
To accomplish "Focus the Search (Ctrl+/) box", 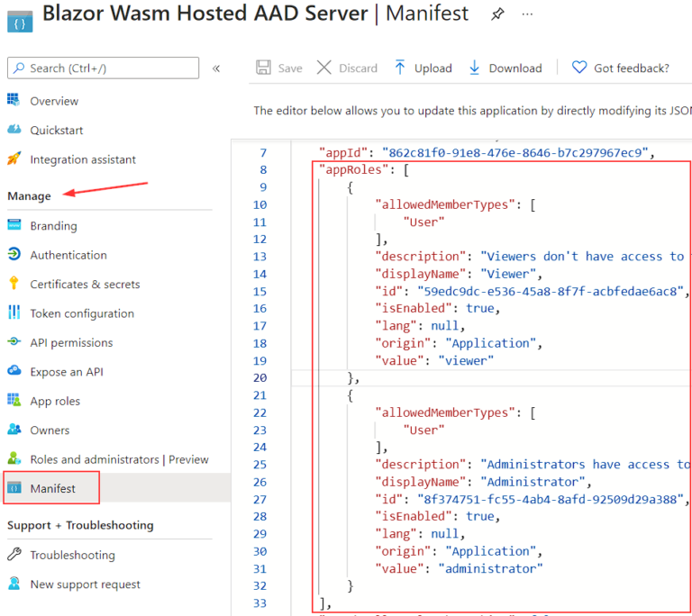I will tap(104, 68).
